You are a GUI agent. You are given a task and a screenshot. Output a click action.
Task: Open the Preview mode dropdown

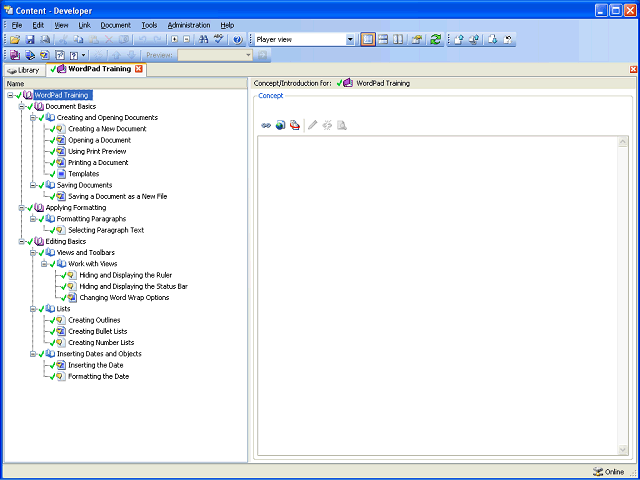(x=248, y=55)
